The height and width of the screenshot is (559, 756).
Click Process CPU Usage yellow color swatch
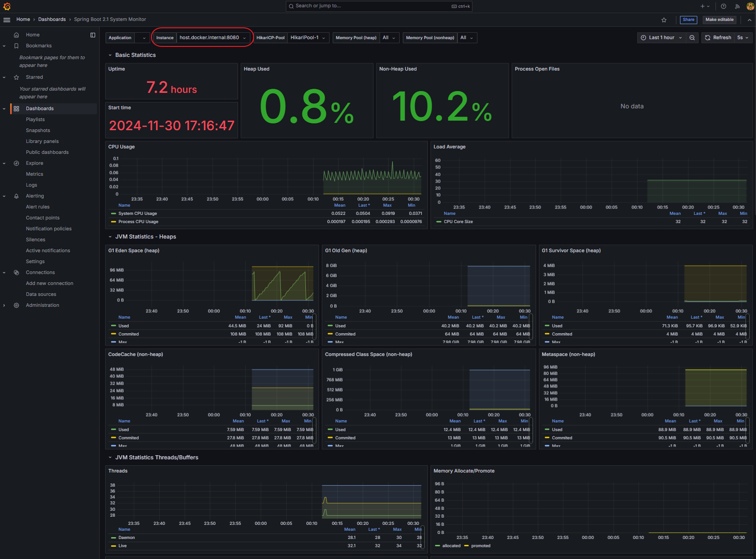click(113, 222)
